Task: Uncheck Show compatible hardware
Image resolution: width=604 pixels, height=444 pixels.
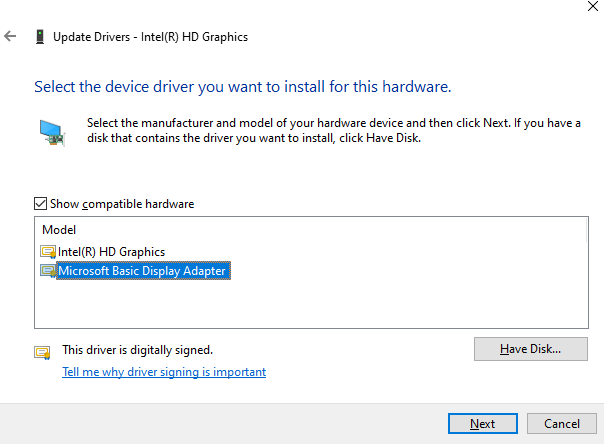Action: click(40, 204)
